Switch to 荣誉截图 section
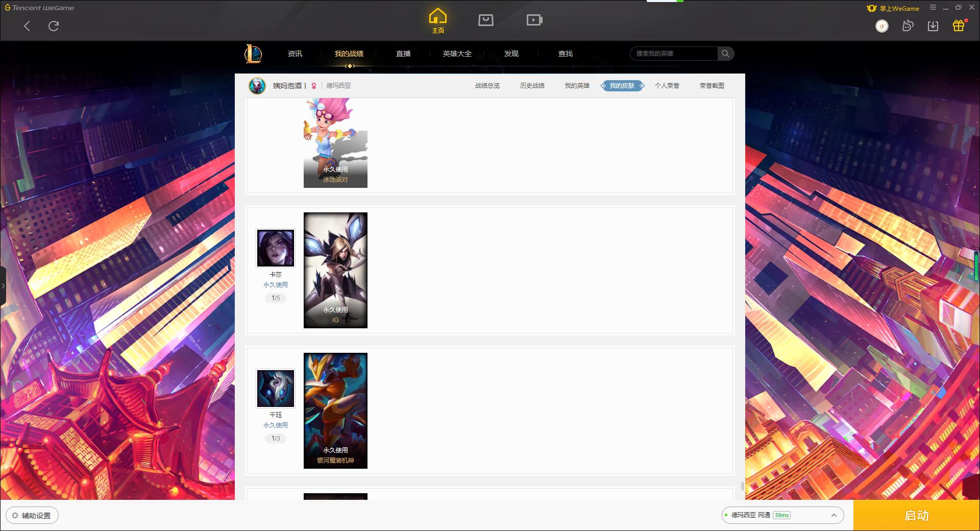Image resolution: width=980 pixels, height=531 pixels. (x=712, y=86)
